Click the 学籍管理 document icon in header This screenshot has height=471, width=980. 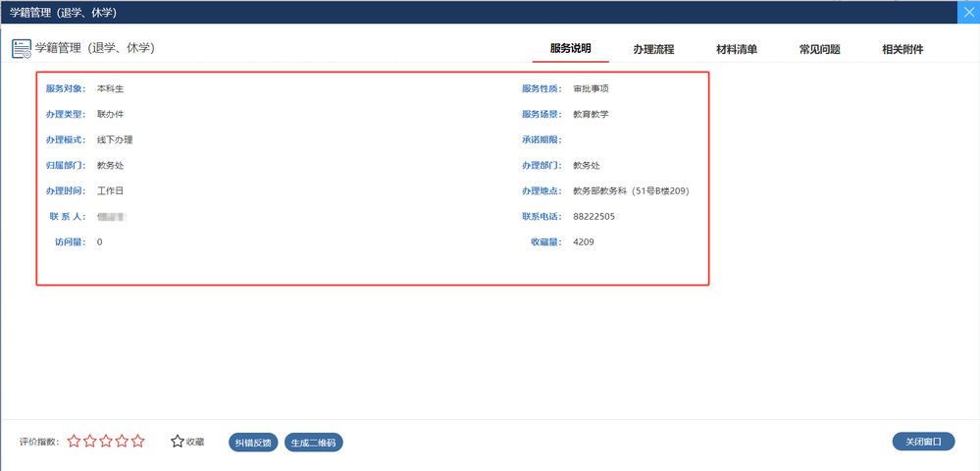22,48
